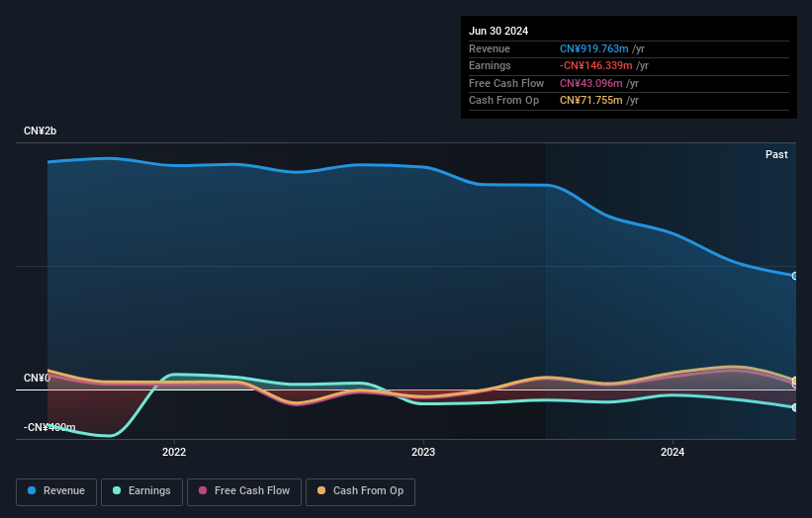Toggle the Earnings legend button
The height and width of the screenshot is (518, 812).
141,491
